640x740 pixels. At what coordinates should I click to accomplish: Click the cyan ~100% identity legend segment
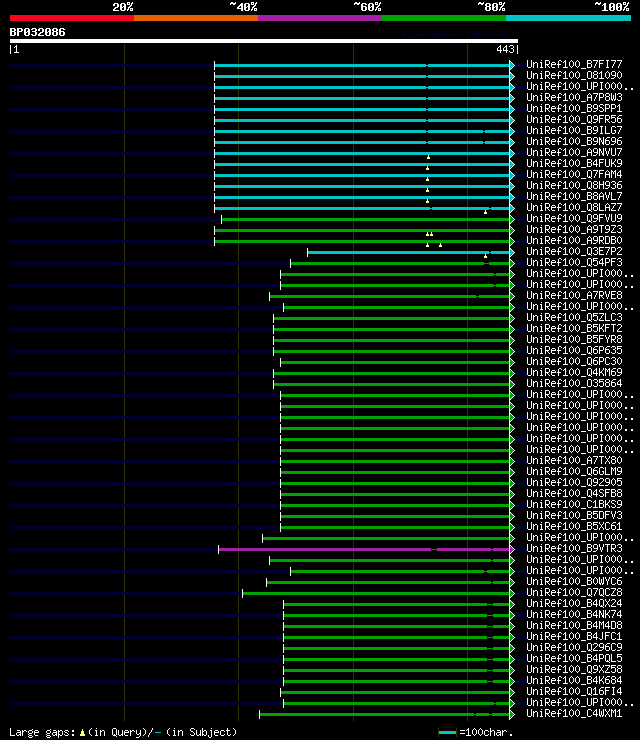tap(568, 18)
